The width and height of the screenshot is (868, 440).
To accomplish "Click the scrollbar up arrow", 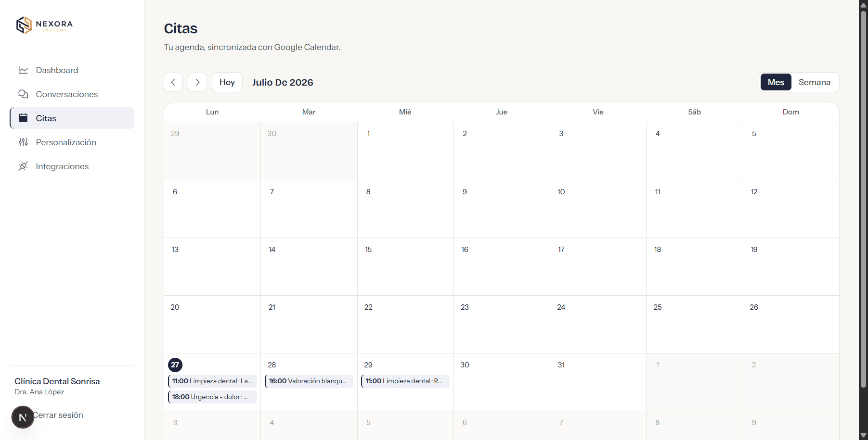I will (x=864, y=4).
